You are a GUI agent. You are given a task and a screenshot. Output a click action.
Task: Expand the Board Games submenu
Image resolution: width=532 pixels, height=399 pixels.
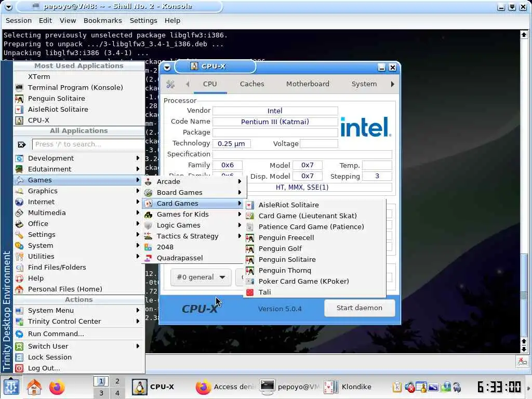194,193
